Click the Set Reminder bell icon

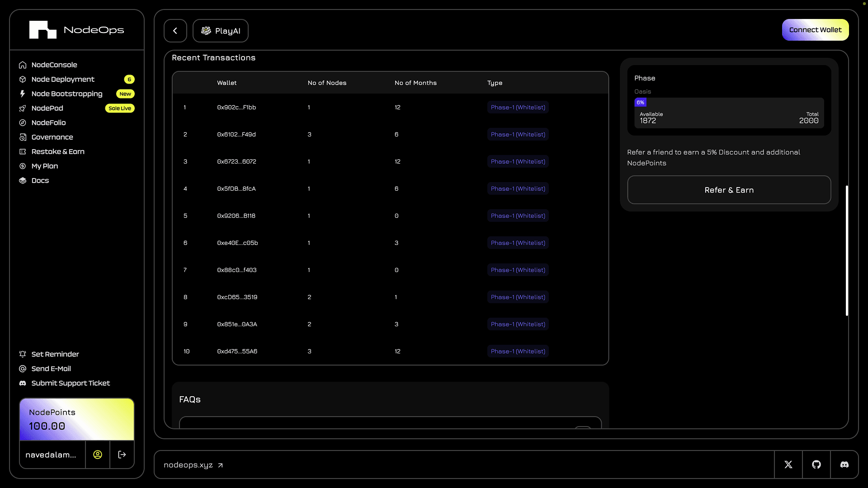[x=23, y=354]
